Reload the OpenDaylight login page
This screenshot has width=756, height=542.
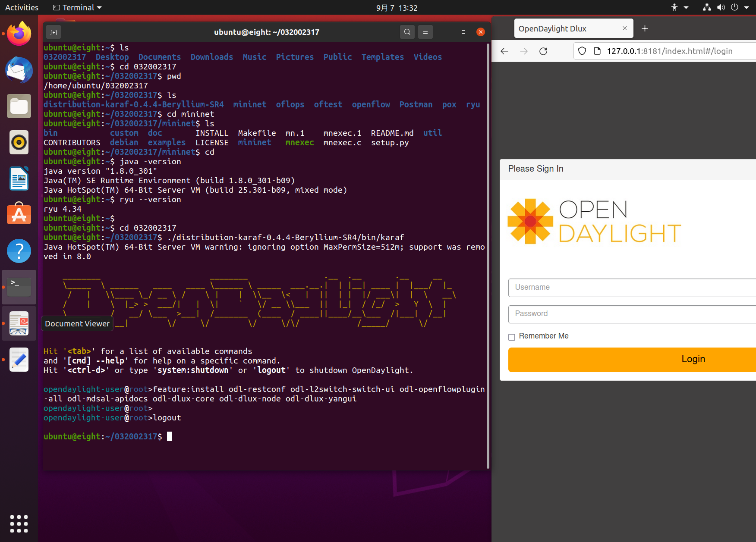point(543,51)
